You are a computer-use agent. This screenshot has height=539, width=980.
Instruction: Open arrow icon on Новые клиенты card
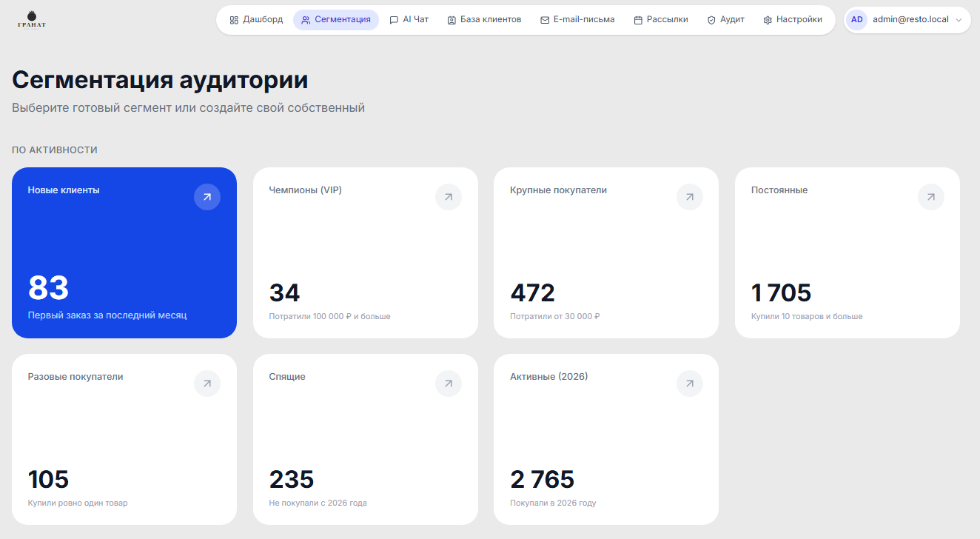207,197
